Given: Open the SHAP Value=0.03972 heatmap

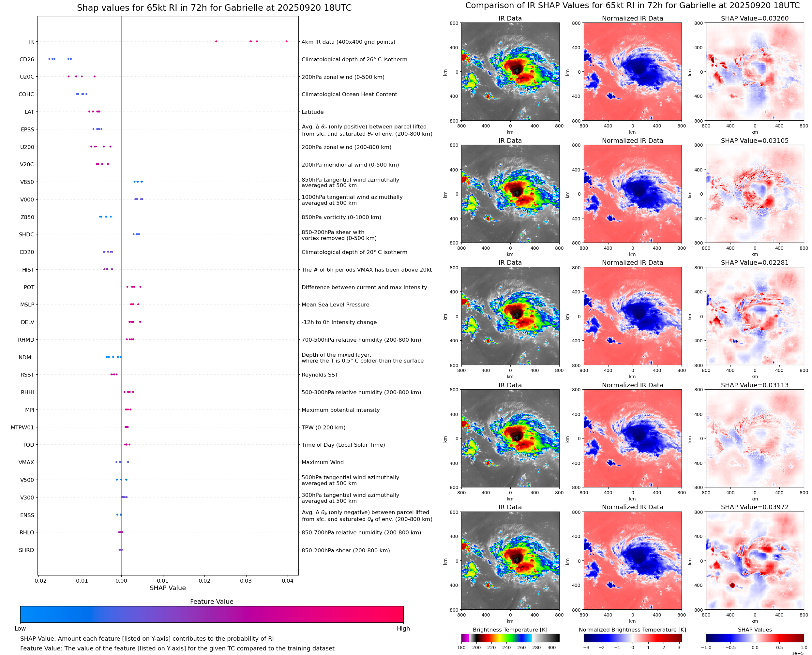Looking at the screenshot, I should point(755,561).
